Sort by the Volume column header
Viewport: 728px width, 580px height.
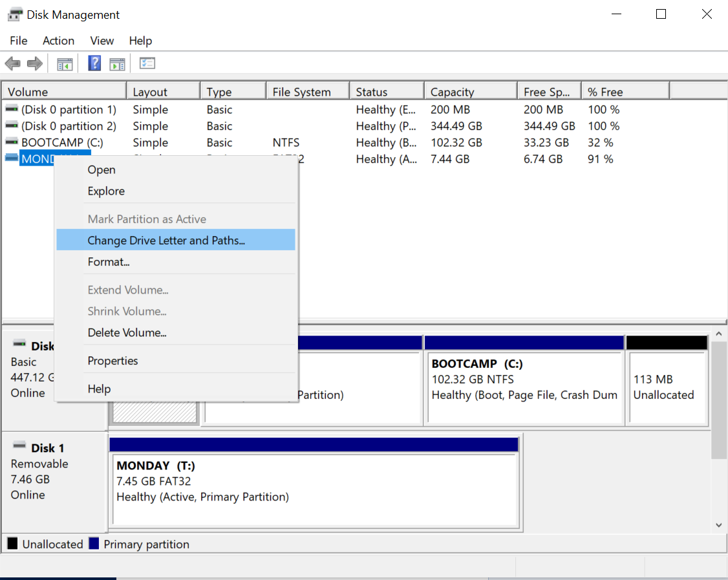(x=64, y=91)
